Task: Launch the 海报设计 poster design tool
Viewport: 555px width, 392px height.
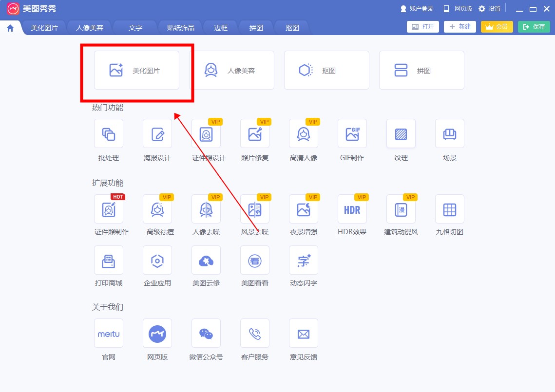Action: coord(157,133)
